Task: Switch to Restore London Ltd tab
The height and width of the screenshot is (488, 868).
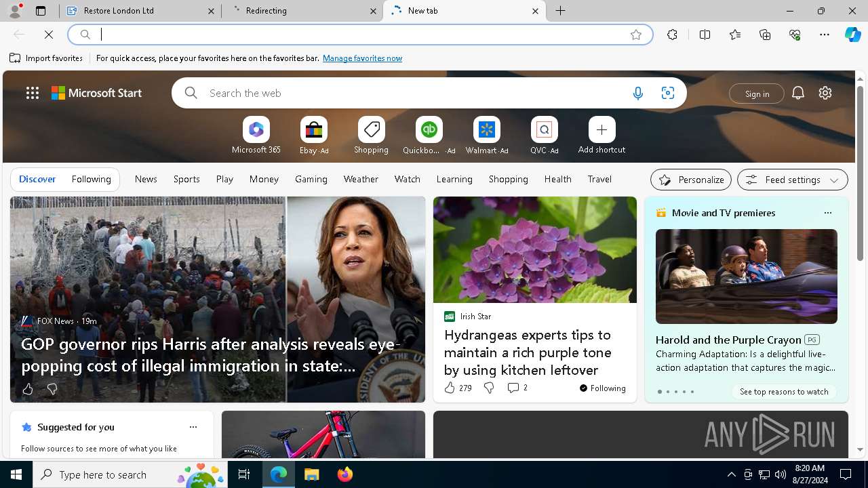Action: coord(140,11)
